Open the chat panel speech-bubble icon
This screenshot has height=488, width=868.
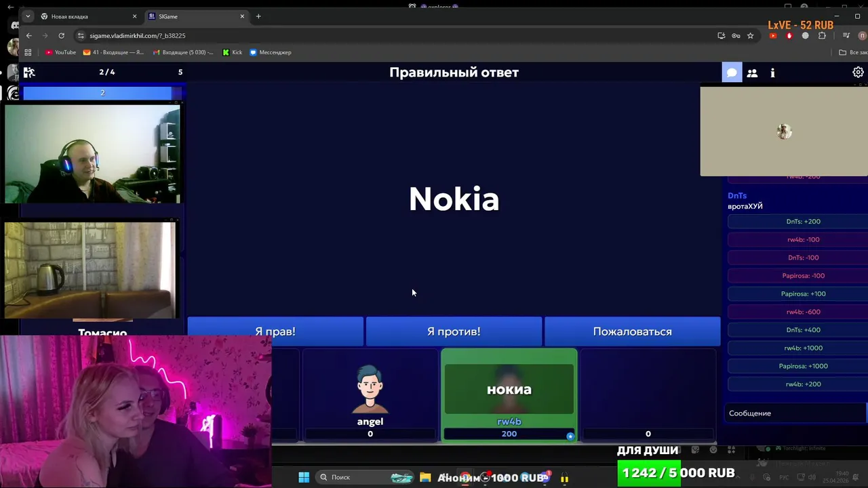point(732,73)
